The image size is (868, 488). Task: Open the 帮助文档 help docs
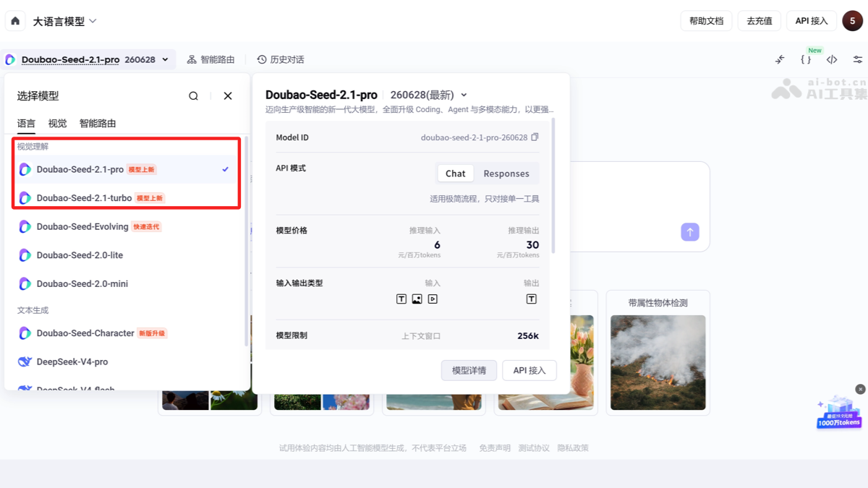click(x=707, y=21)
